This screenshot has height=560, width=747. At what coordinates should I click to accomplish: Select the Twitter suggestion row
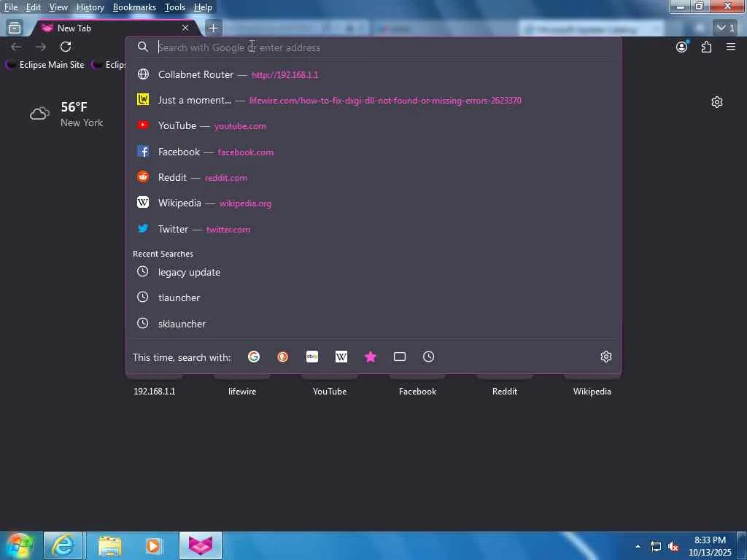click(373, 229)
